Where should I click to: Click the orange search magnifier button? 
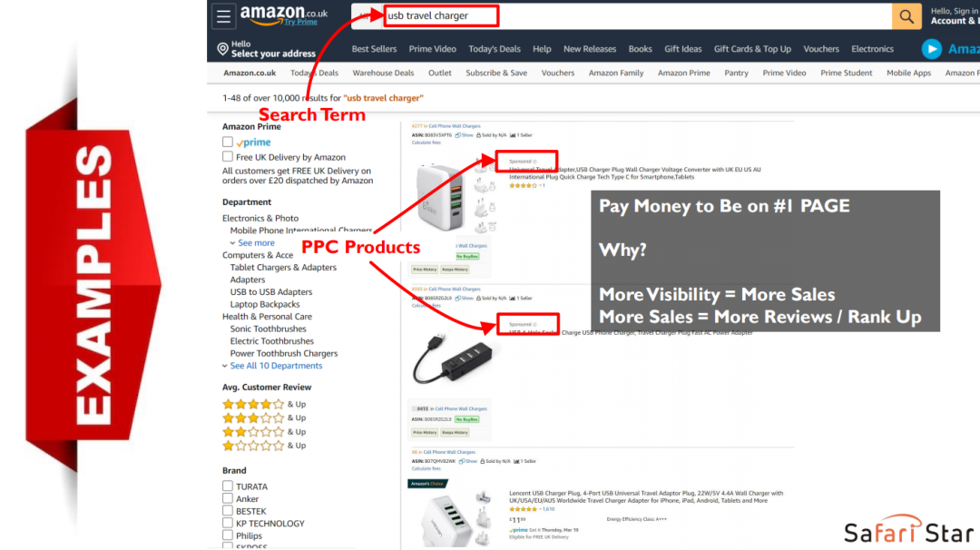click(906, 16)
